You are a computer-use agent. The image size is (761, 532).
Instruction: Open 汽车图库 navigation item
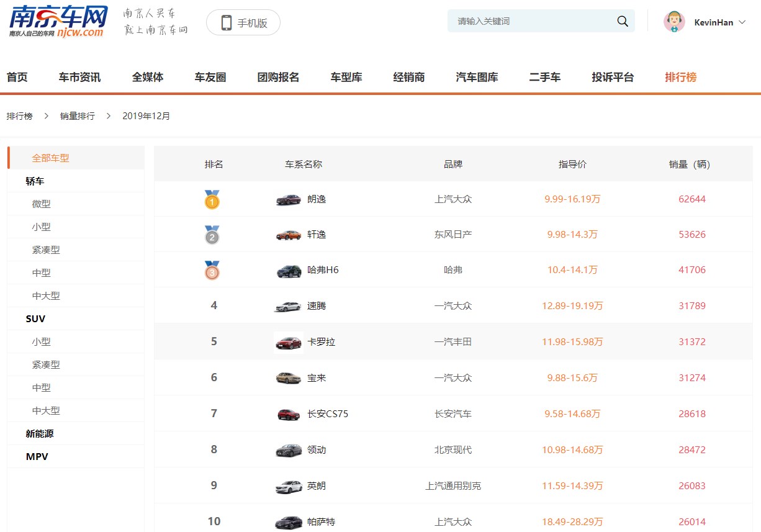pyautogui.click(x=477, y=78)
